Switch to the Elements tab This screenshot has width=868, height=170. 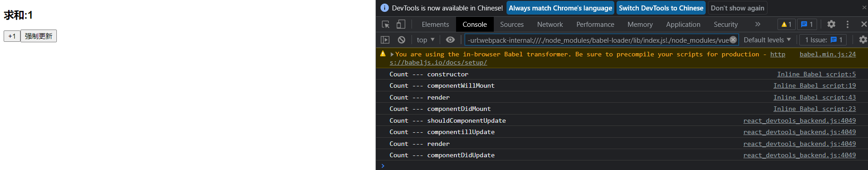tap(435, 25)
